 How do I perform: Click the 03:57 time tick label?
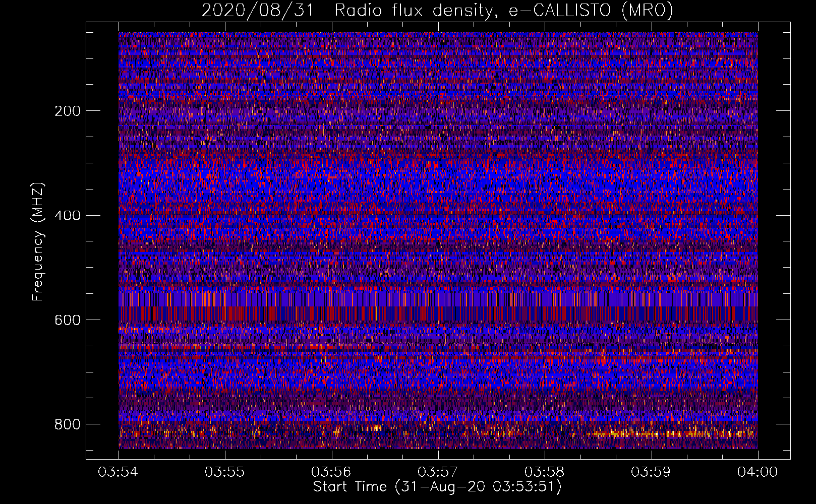pyautogui.click(x=438, y=472)
